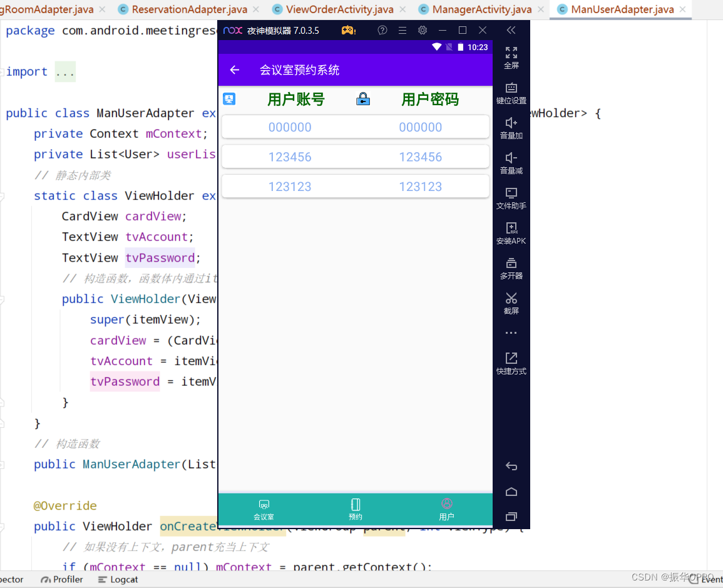The width and height of the screenshot is (723, 588).
Task: Collapse the onCreateViewHolder method
Action: (x=2, y=527)
